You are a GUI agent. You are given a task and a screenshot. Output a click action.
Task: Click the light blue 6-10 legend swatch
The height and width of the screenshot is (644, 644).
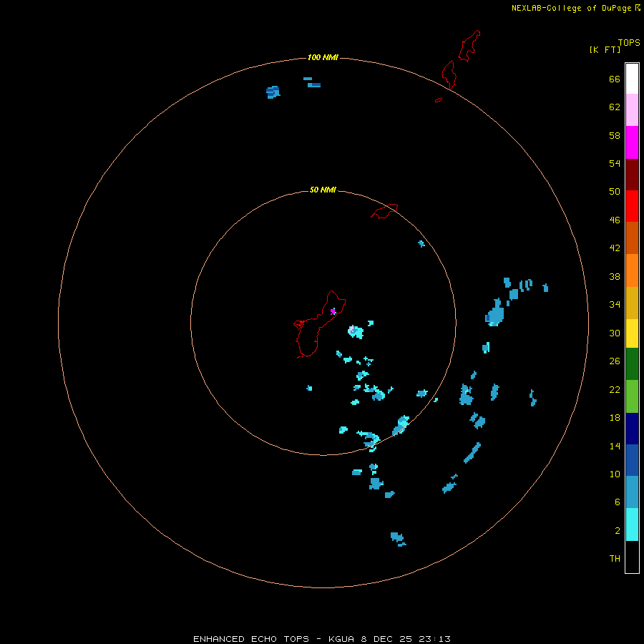click(x=632, y=492)
